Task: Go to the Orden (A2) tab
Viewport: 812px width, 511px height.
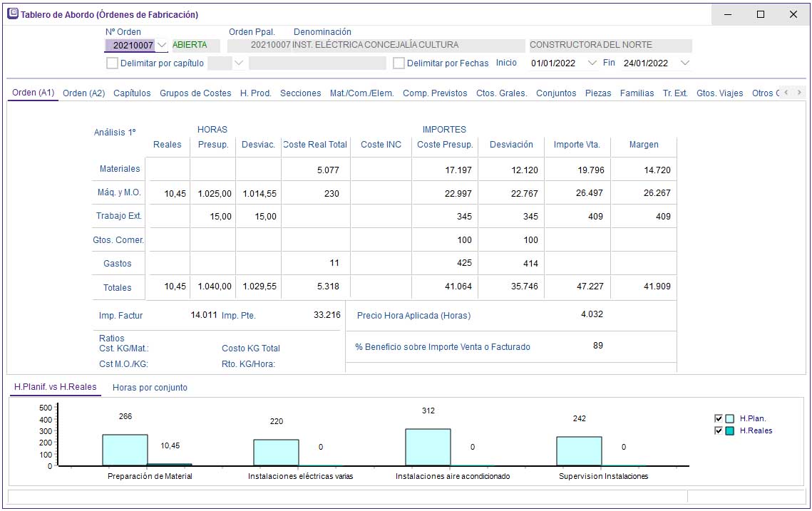Action: pyautogui.click(x=83, y=93)
